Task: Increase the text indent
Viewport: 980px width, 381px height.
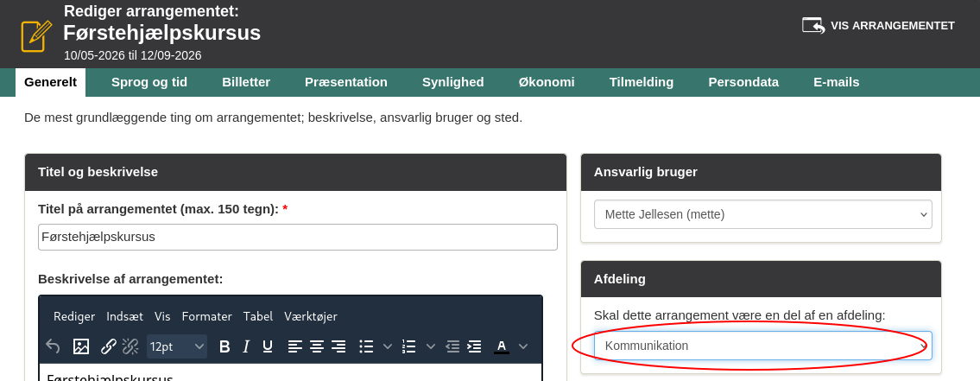Action: 474,346
